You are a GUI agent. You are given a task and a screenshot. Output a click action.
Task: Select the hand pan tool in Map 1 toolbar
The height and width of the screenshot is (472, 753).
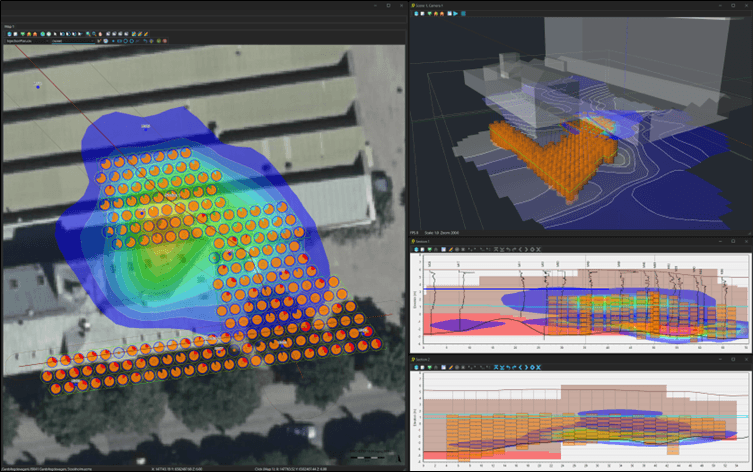click(x=100, y=34)
